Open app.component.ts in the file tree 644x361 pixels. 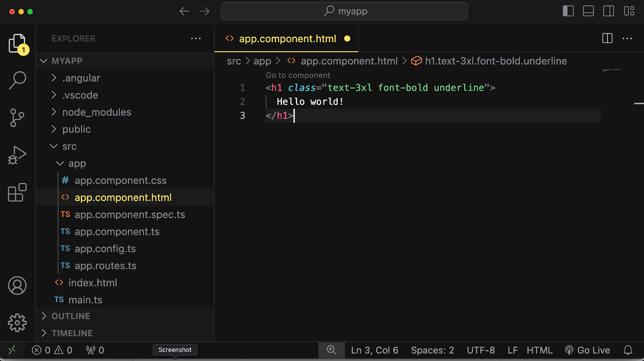pos(117,232)
